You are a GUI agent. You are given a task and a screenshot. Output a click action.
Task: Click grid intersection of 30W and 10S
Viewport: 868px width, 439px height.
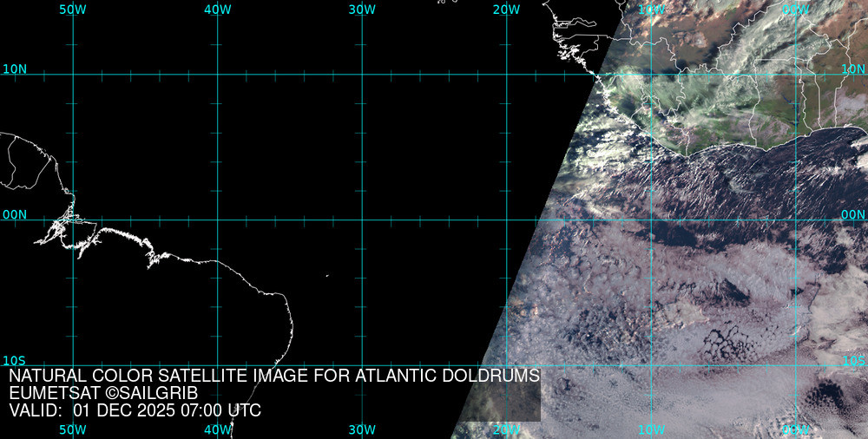coord(362,365)
